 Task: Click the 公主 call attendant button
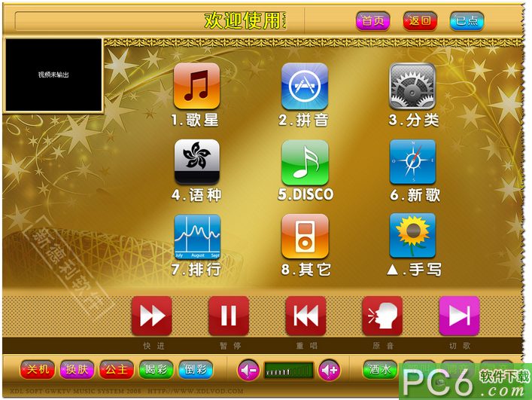[117, 369]
